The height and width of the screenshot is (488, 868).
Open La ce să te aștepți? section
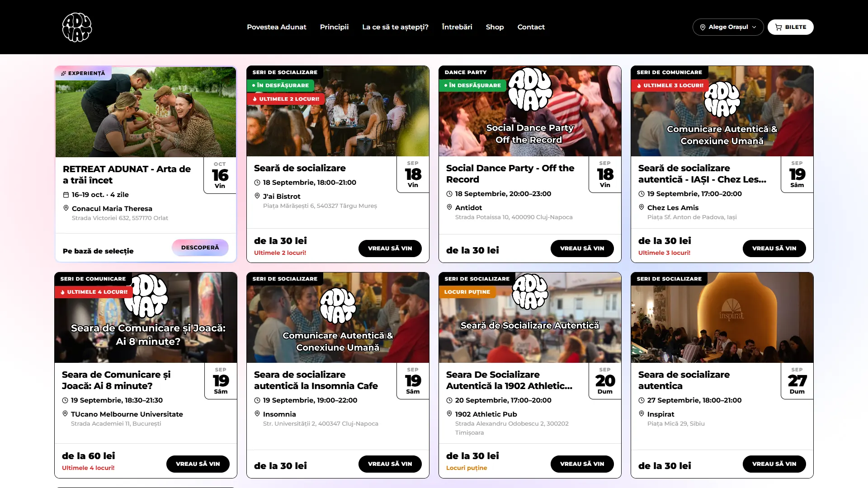[x=395, y=27]
